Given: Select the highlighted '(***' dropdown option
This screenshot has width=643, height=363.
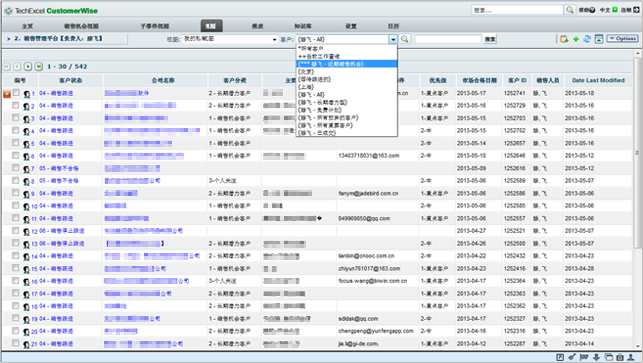Looking at the screenshot, I should (x=347, y=64).
